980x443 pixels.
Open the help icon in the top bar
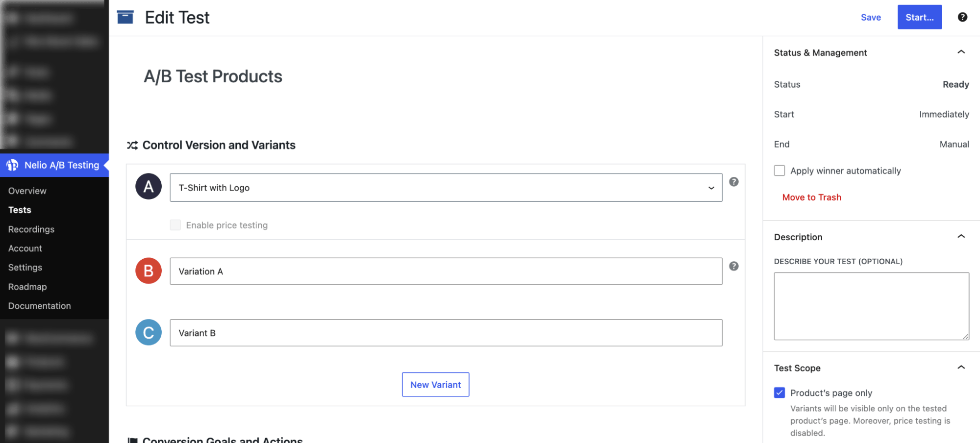coord(962,17)
